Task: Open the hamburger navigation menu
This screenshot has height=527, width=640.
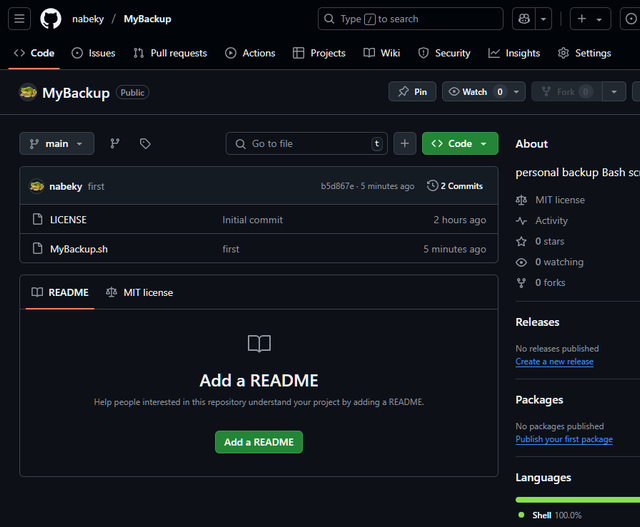Action: point(21,19)
